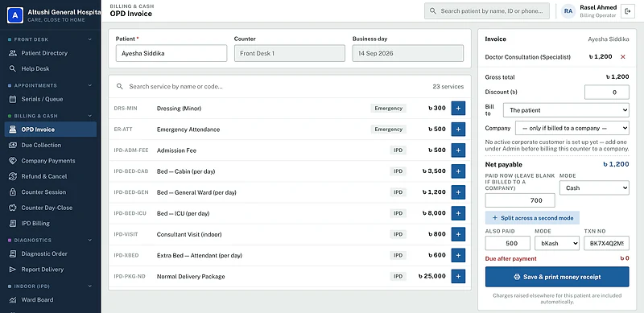
Task: Click the Company Payments icon
Action: (13, 161)
